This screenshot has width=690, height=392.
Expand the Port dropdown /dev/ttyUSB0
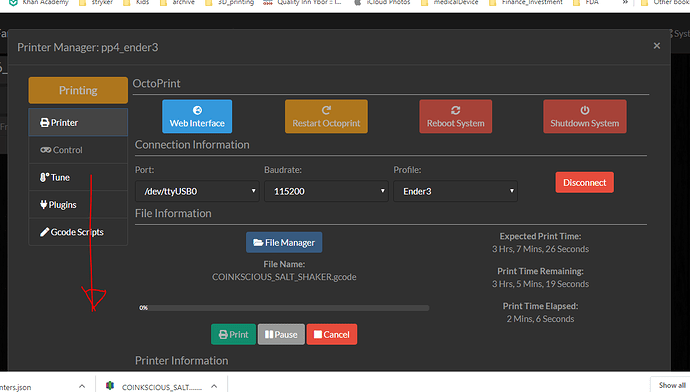tap(197, 191)
